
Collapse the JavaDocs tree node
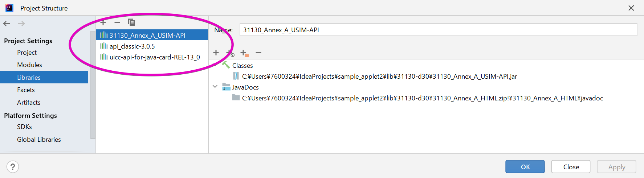215,87
